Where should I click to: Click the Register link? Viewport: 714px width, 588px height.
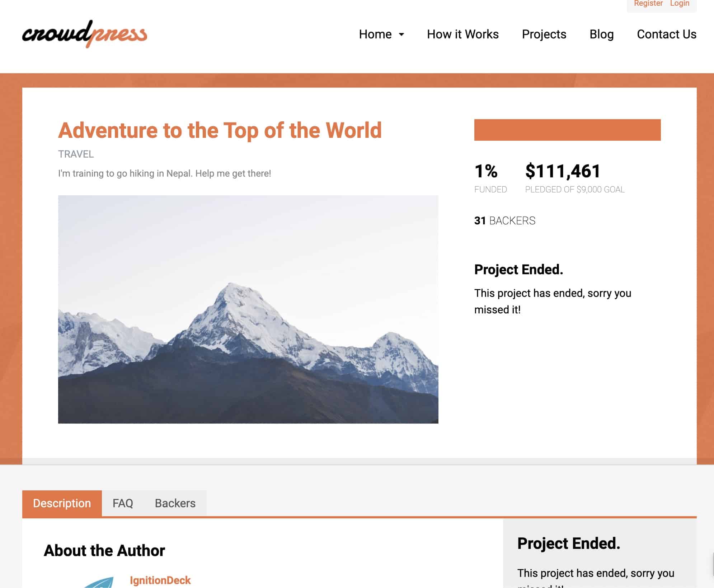click(x=648, y=4)
